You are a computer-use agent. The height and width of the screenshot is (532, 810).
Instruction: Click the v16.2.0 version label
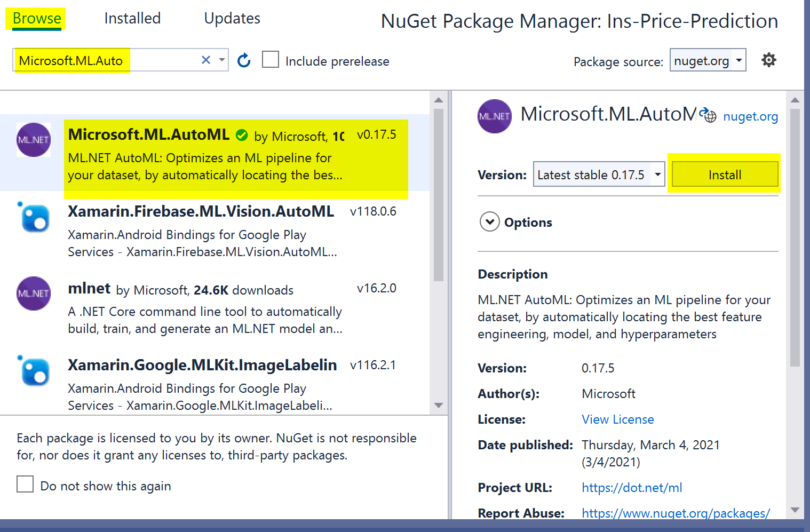pyautogui.click(x=377, y=288)
